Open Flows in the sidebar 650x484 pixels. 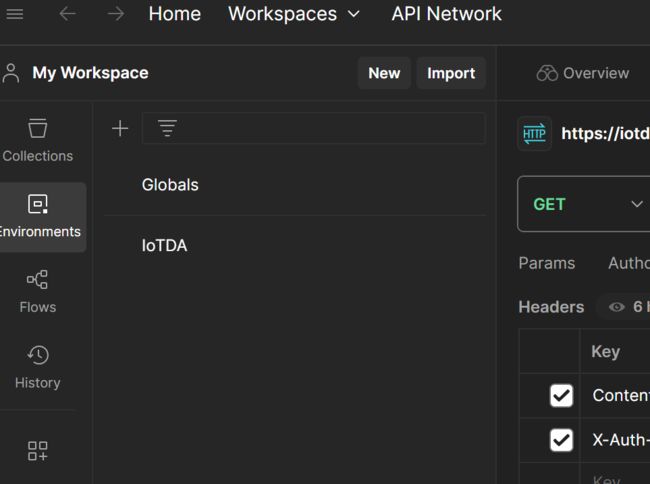point(38,292)
